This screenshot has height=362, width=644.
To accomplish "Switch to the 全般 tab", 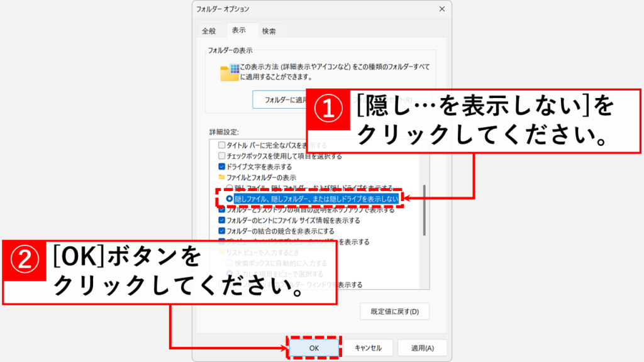I will [209, 31].
